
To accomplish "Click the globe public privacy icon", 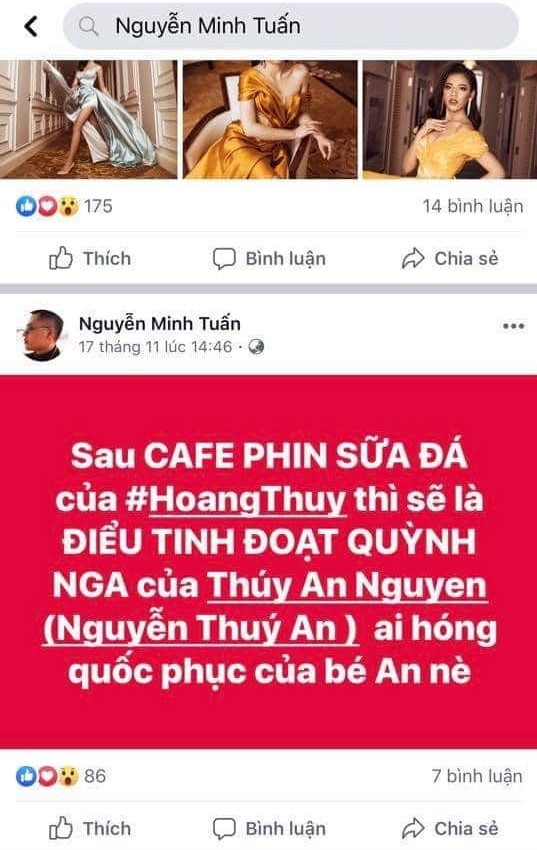I will pos(256,347).
